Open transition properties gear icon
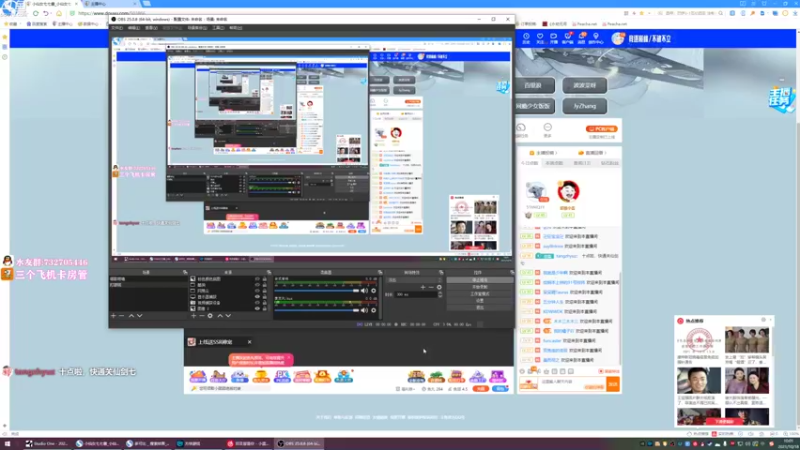 (439, 287)
